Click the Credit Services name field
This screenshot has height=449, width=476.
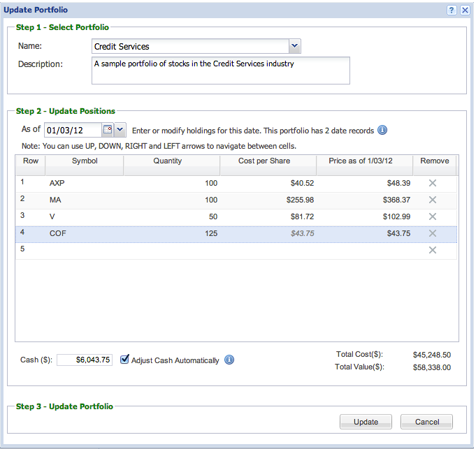point(190,46)
